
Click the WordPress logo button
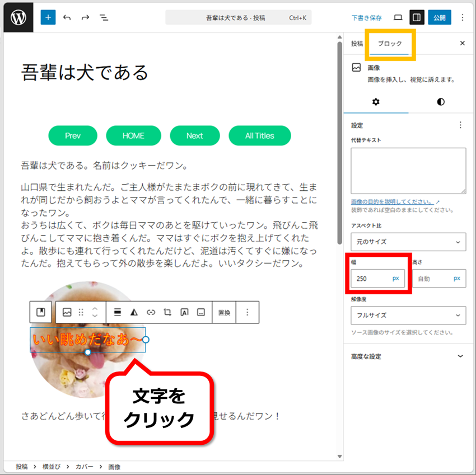tap(18, 17)
